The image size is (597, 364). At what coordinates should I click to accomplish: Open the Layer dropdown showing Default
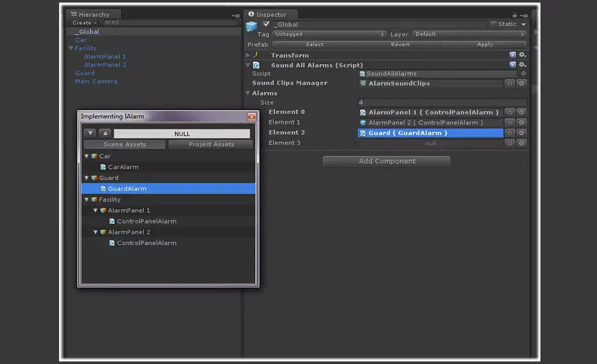pyautogui.click(x=469, y=35)
